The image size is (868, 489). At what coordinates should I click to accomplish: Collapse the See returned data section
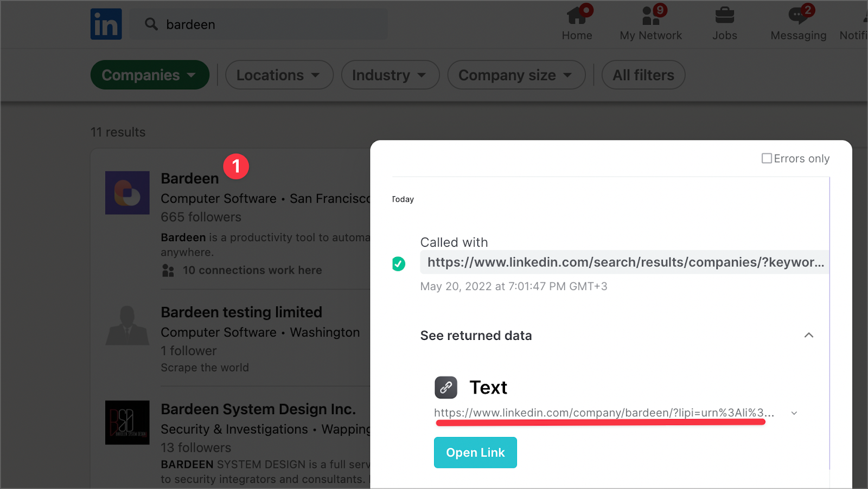pyautogui.click(x=808, y=335)
